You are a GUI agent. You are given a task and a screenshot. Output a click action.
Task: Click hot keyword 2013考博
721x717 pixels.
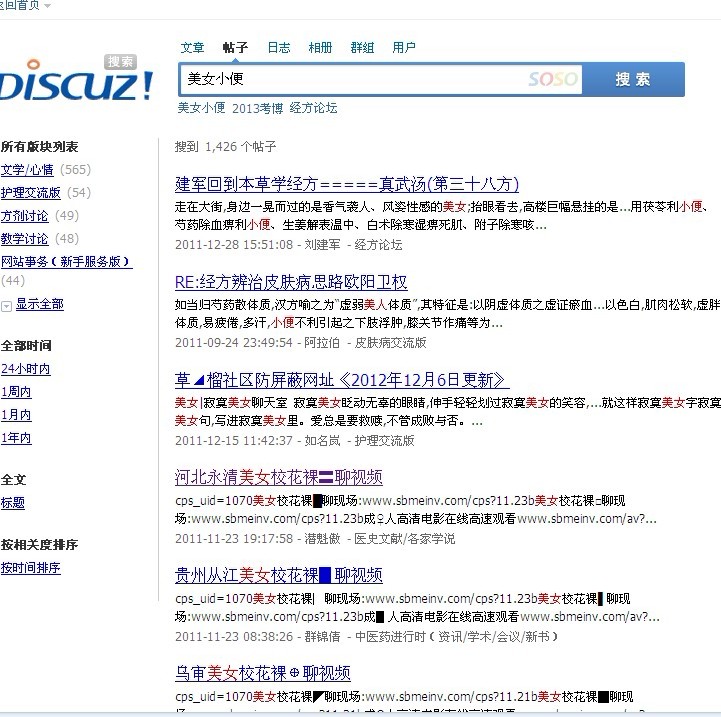(258, 108)
